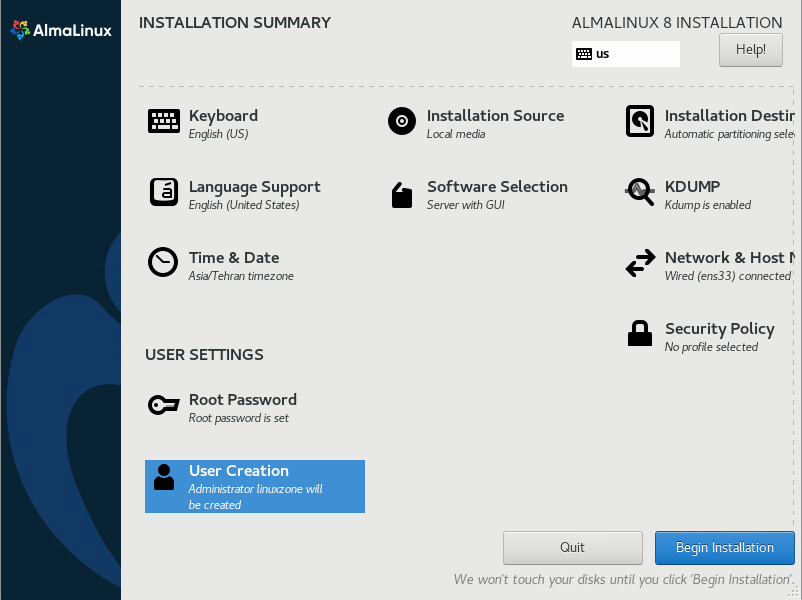Click the KDUMP magnifier icon
Image resolution: width=802 pixels, height=600 pixels.
640,192
